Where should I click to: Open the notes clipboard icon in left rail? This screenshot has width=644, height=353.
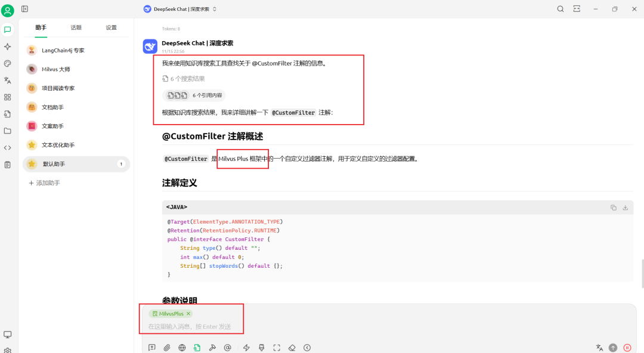click(7, 165)
